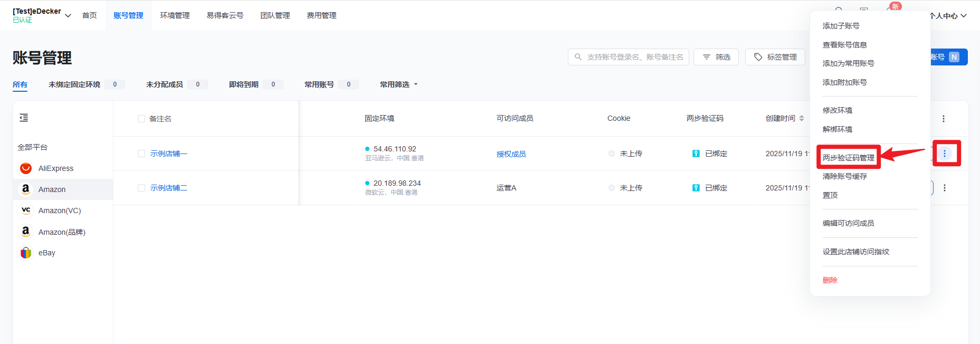This screenshot has width=980, height=344.
Task: Select the Amazon(VC) platform icon
Action: tap(26, 211)
